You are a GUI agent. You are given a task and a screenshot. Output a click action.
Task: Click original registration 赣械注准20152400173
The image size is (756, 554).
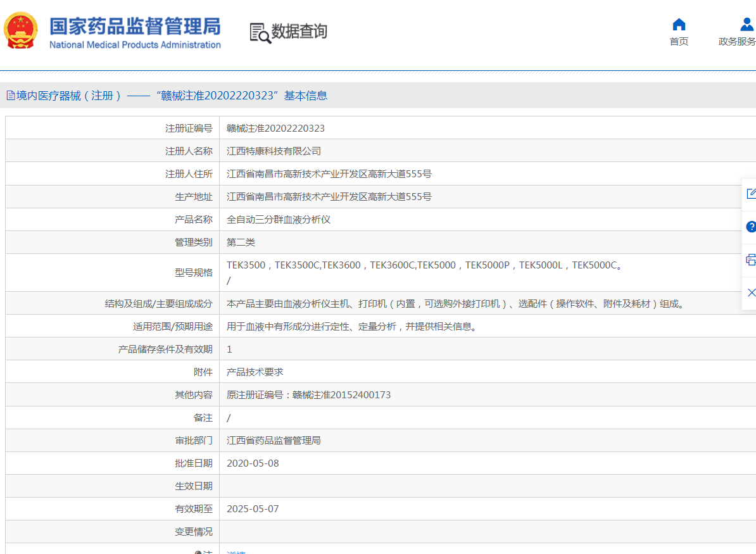(341, 395)
